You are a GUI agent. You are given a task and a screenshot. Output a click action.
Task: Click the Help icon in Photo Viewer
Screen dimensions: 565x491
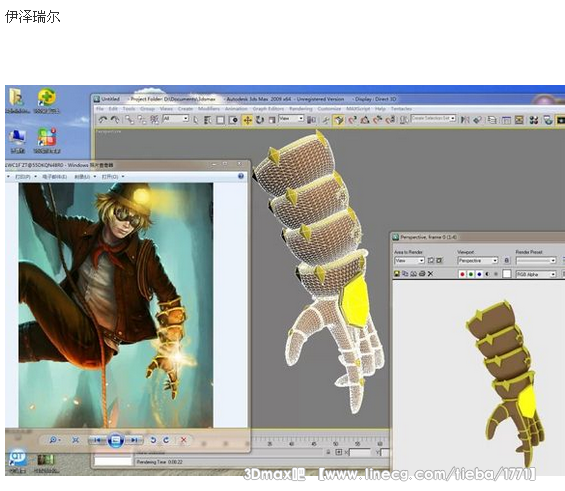241,176
